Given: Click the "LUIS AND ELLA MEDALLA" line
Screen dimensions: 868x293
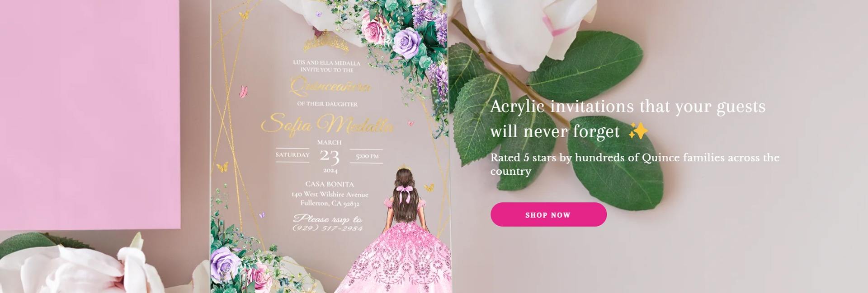Looking at the screenshot, I should click(x=326, y=63).
